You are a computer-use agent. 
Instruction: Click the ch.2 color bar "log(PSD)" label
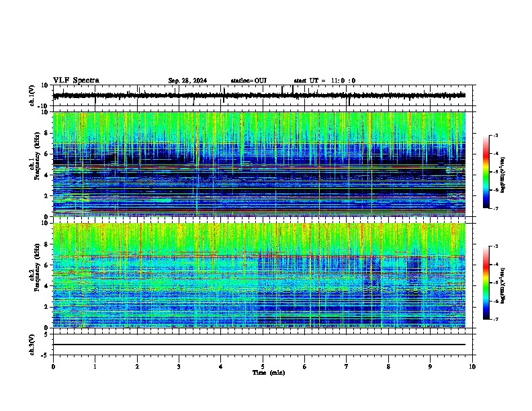click(502, 285)
